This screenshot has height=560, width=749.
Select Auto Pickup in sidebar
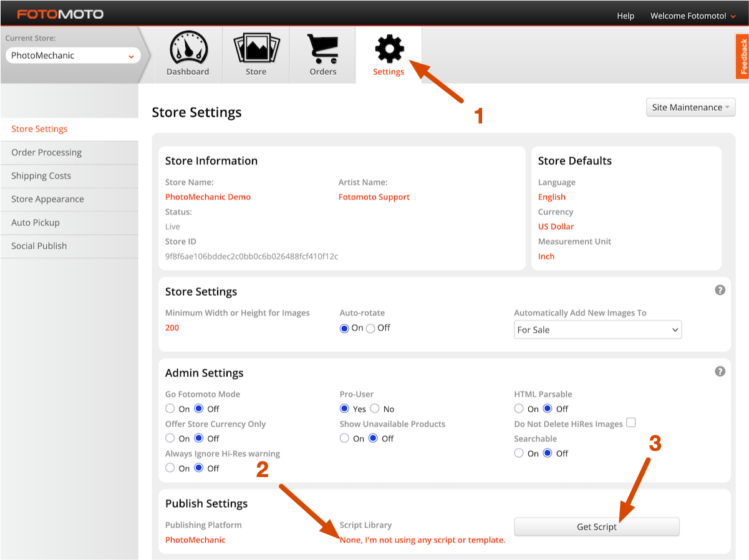(69, 223)
